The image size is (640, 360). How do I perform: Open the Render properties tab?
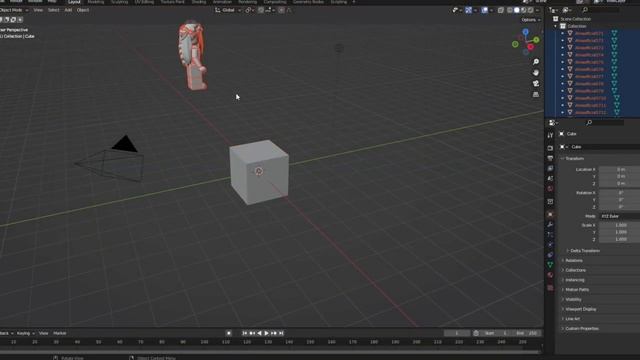click(550, 148)
